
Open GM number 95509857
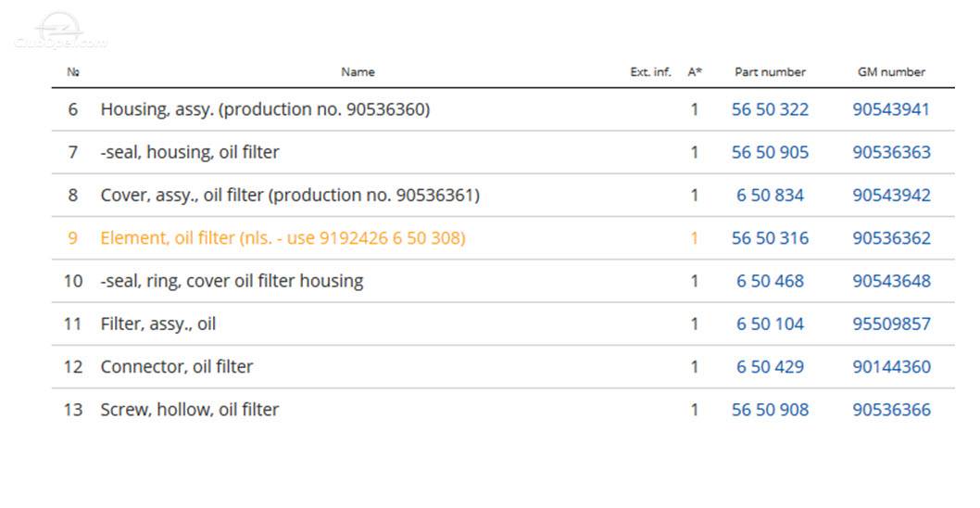(891, 324)
